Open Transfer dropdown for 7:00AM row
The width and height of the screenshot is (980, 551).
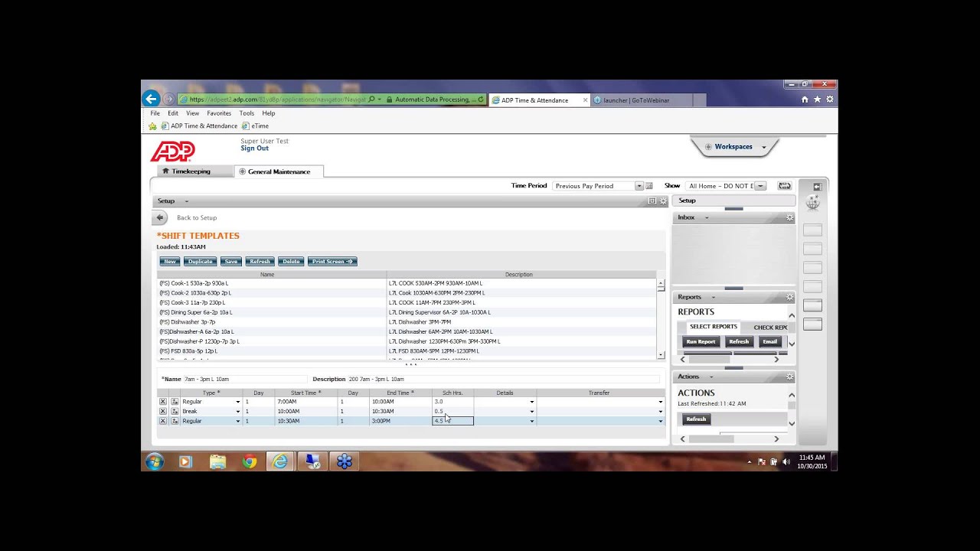(x=660, y=402)
